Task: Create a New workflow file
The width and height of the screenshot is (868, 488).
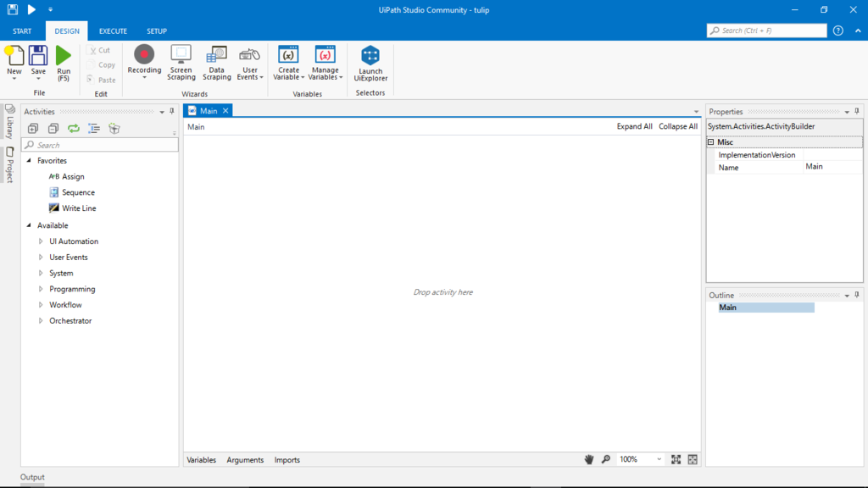Action: [x=14, y=63]
